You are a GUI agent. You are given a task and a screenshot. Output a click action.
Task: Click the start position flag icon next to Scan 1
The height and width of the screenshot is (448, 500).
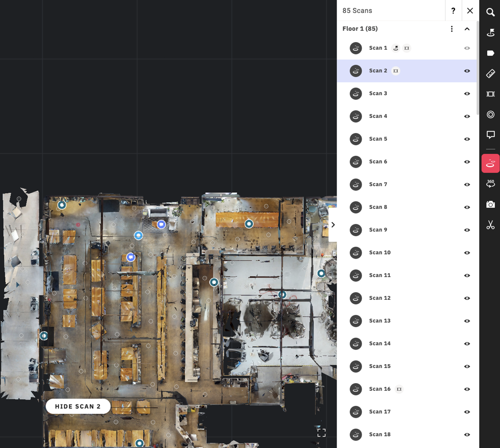[396, 48]
